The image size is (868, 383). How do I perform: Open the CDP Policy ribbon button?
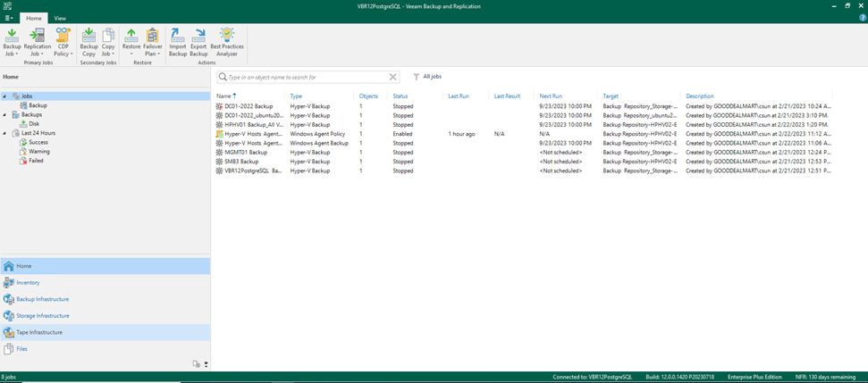pos(63,43)
